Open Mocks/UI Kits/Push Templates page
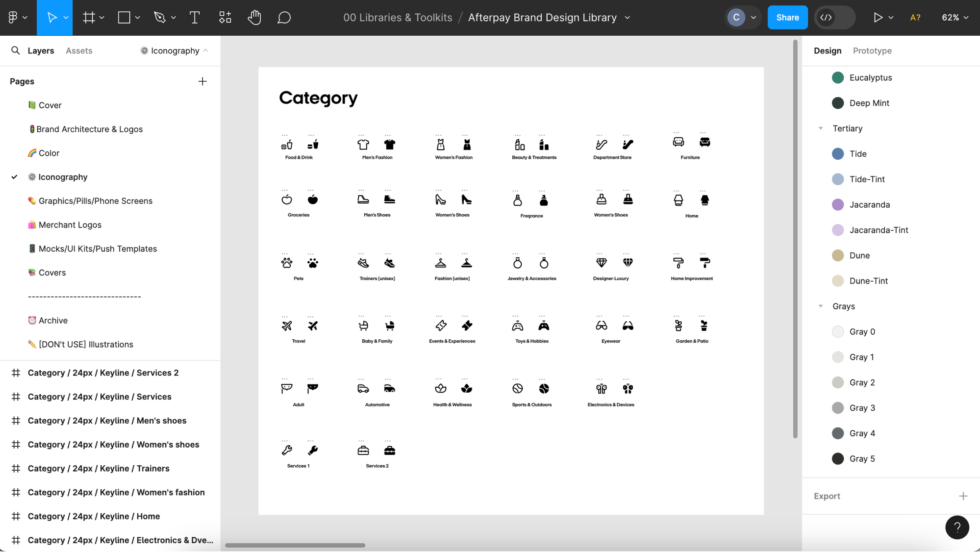 (98, 249)
